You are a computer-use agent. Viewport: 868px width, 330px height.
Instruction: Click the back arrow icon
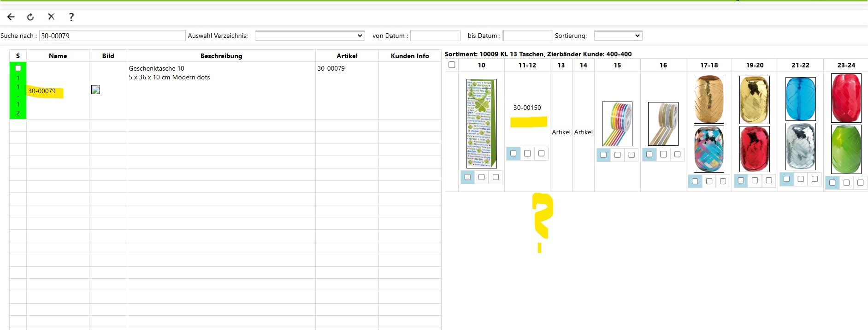[x=11, y=17]
